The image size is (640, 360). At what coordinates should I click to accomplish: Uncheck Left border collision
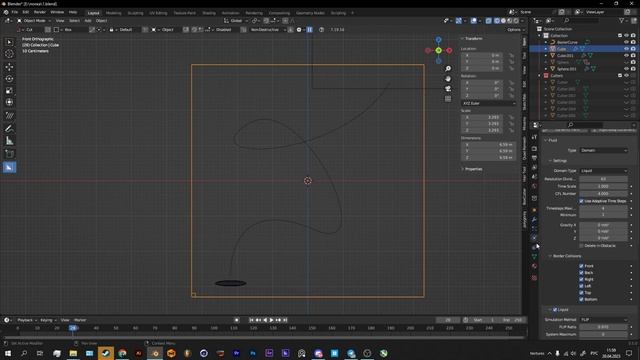pyautogui.click(x=581, y=286)
